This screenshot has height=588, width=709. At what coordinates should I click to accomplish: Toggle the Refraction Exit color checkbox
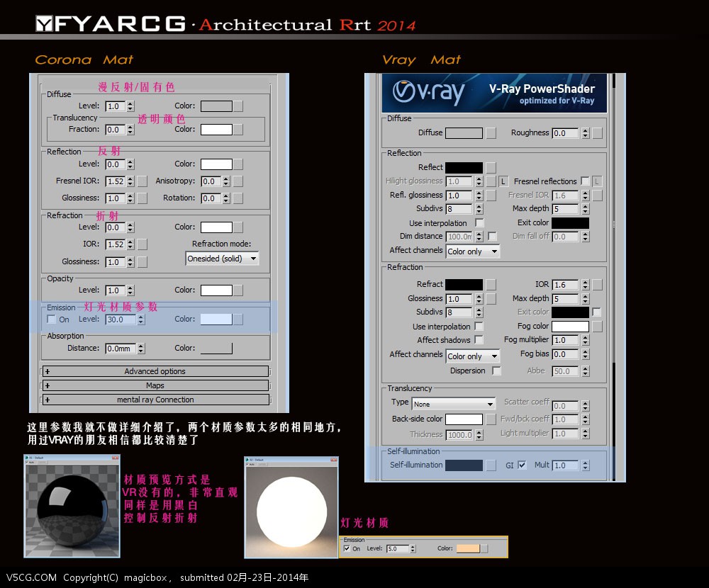tap(596, 312)
